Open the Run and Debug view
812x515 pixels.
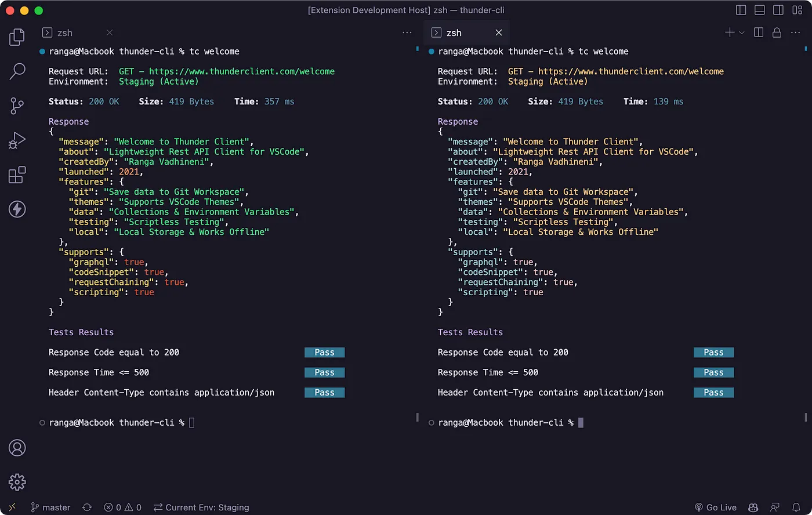click(17, 140)
